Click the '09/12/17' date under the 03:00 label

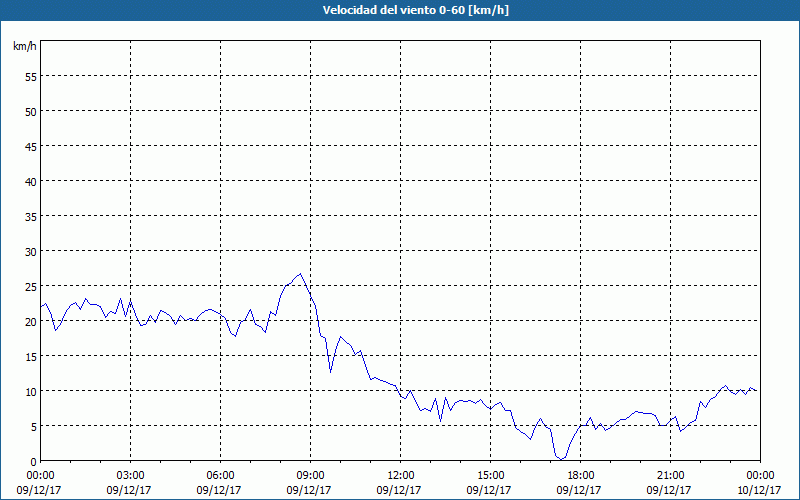tap(129, 490)
